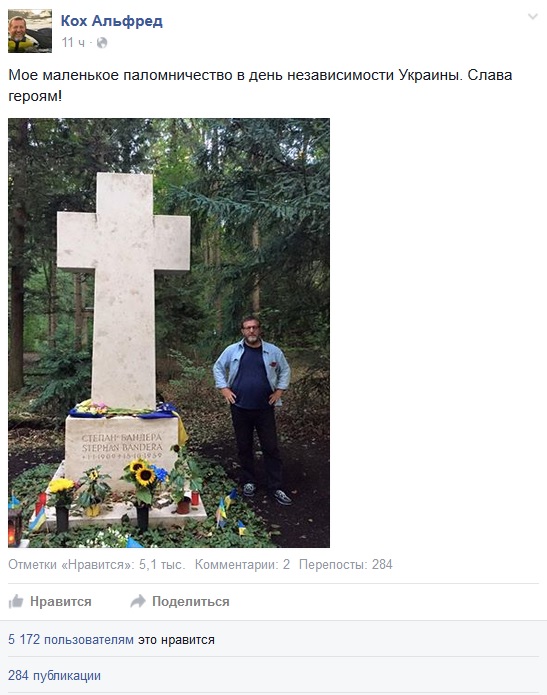Click the "11 ч" post timestamp

73,43
